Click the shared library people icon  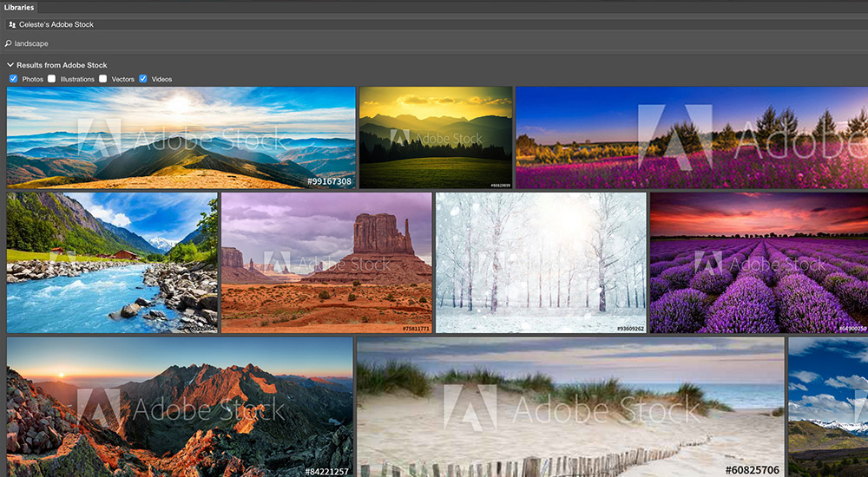point(12,25)
